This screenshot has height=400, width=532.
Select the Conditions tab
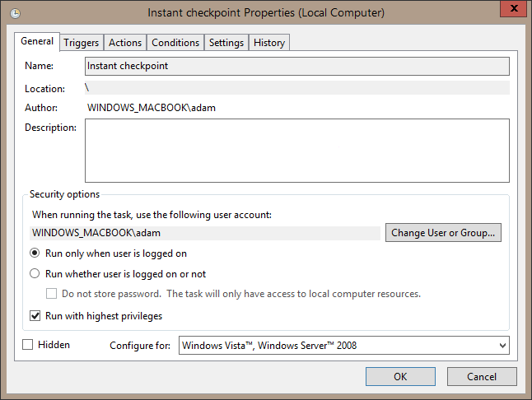(175, 43)
